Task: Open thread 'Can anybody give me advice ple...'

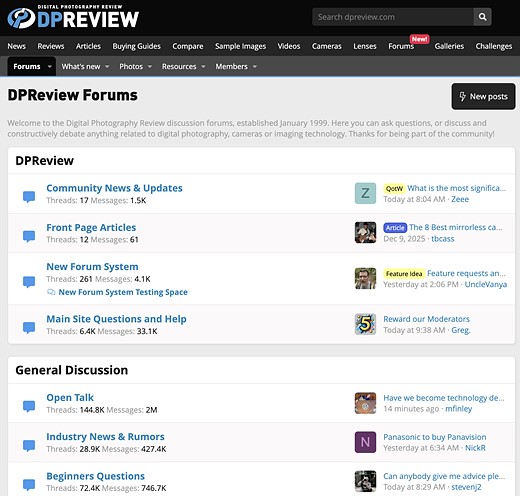Action: (444, 476)
